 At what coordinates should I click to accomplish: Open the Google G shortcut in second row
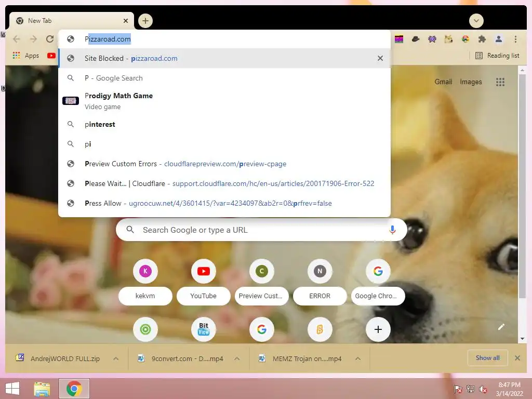[261, 329]
